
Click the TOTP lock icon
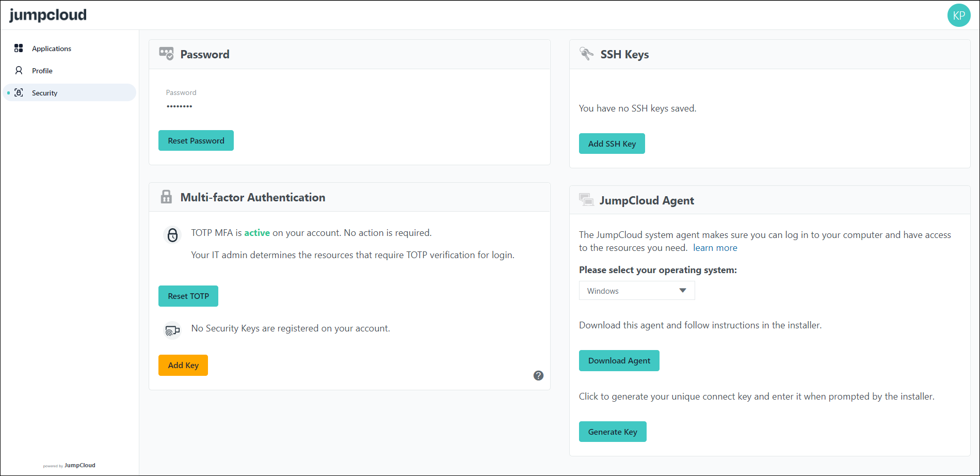[172, 235]
